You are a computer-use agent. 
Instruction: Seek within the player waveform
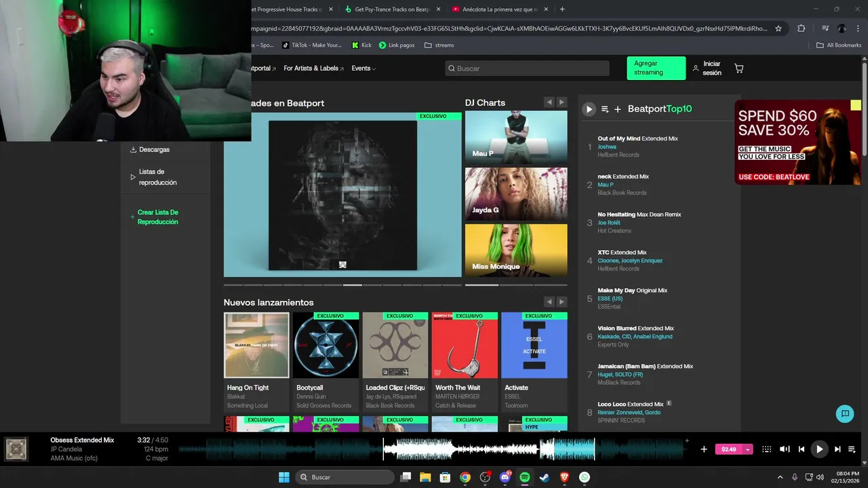click(x=434, y=449)
